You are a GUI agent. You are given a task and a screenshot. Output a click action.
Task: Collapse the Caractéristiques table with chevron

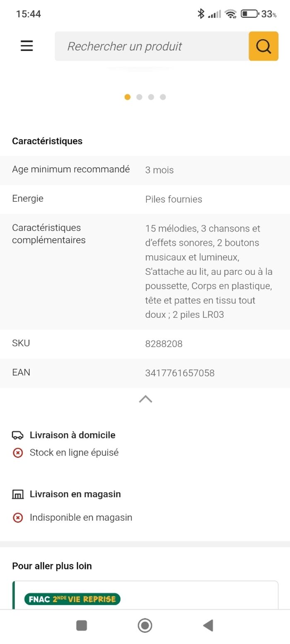tap(145, 399)
